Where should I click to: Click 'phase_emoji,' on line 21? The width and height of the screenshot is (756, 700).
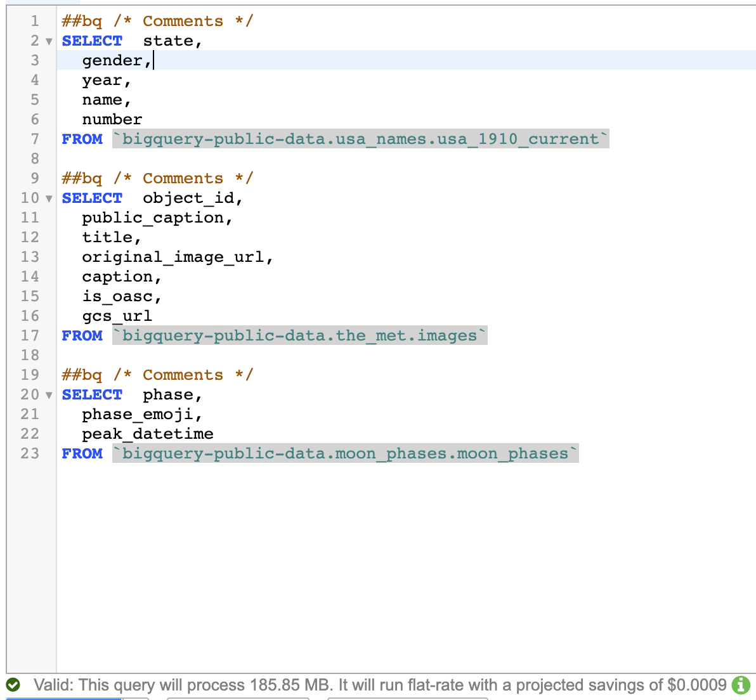click(142, 415)
